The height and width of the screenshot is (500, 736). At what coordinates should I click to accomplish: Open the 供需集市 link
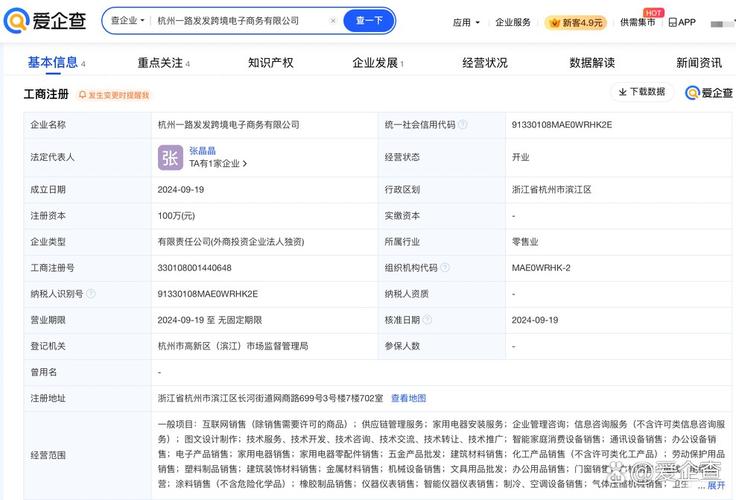tap(637, 22)
